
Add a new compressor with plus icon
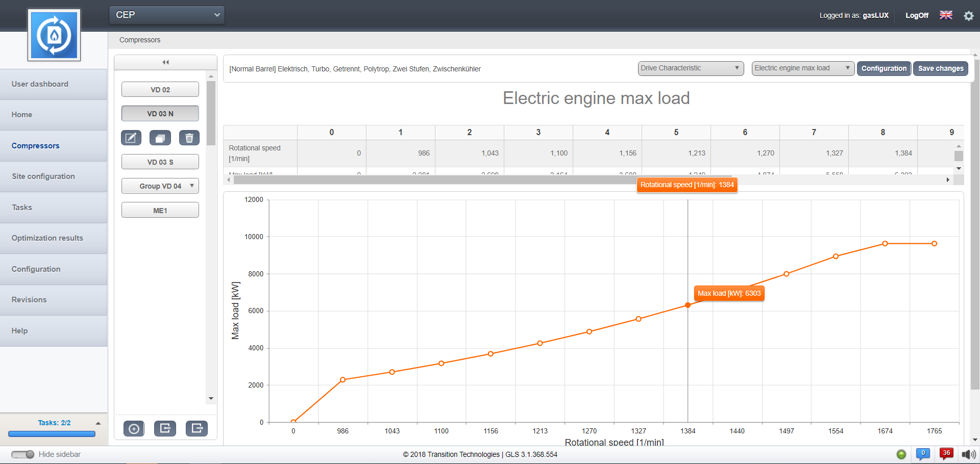point(134,429)
